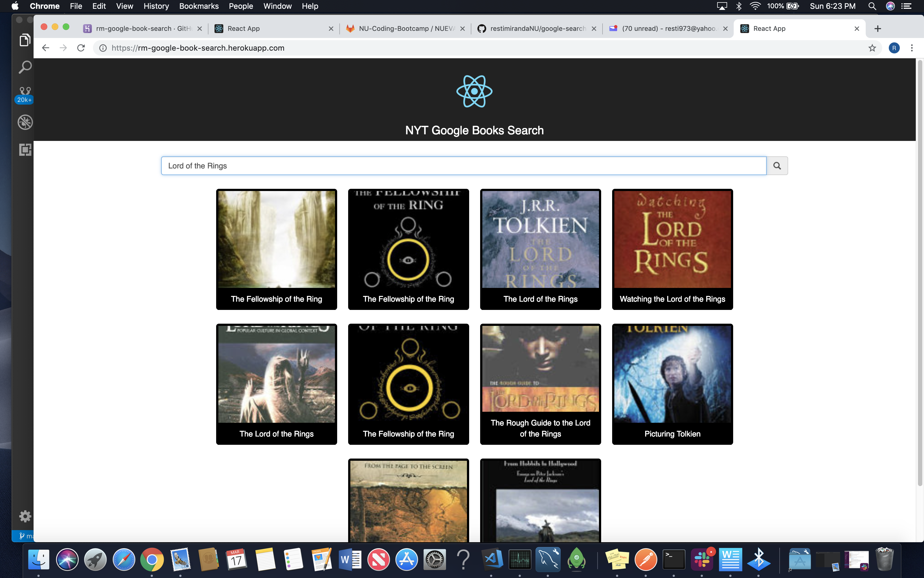Image resolution: width=924 pixels, height=578 pixels.
Task: Click the git branch status in VS Code
Action: click(x=26, y=536)
